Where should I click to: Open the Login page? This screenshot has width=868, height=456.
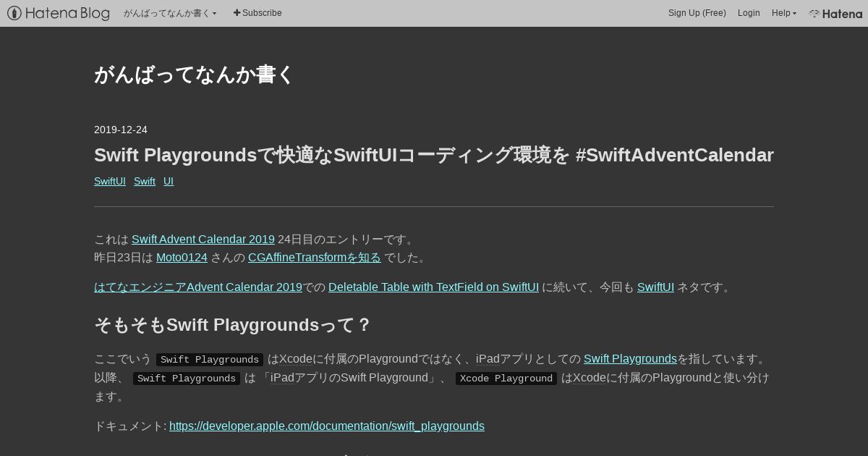(749, 13)
